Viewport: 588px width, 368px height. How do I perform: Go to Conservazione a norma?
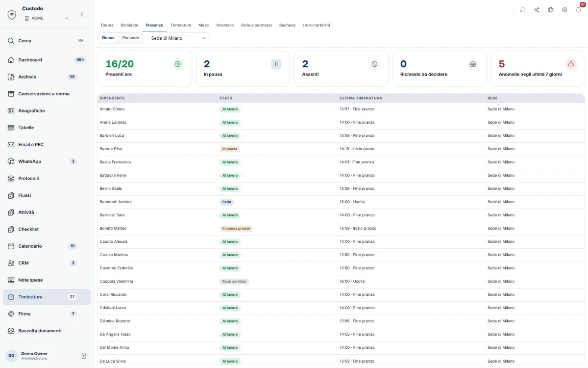click(47, 94)
